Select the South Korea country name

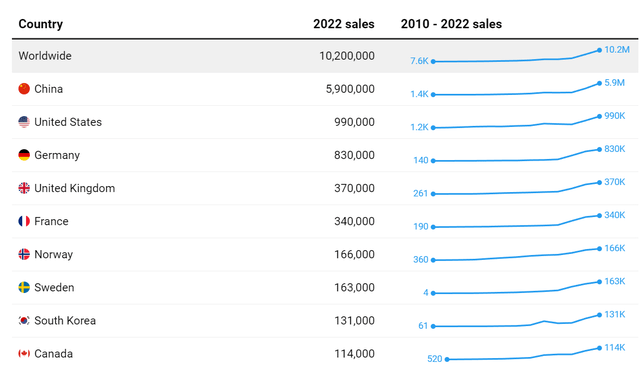65,320
